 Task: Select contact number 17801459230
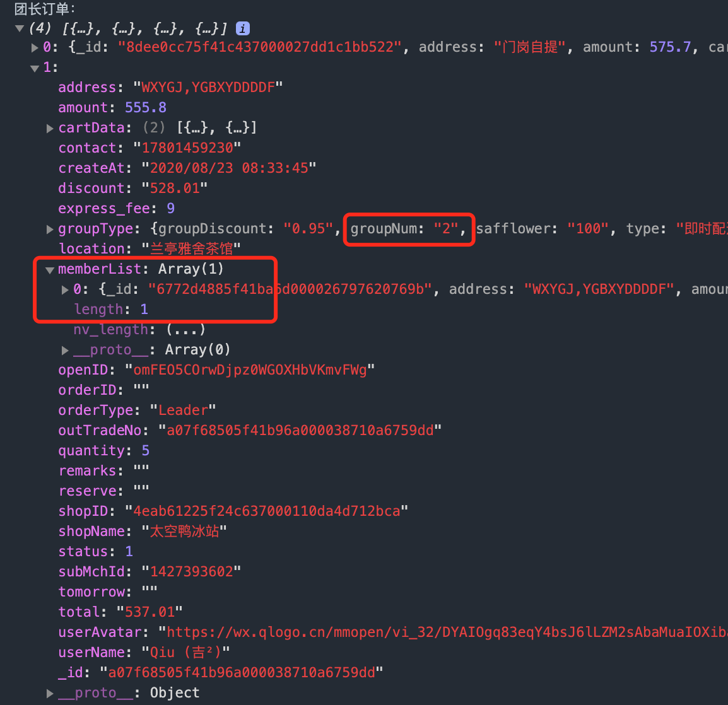[x=187, y=148]
